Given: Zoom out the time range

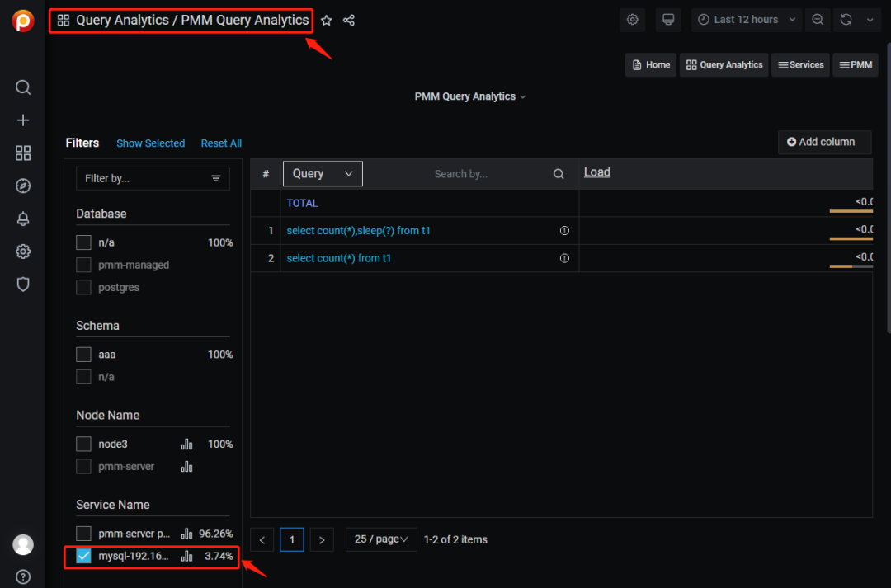Looking at the screenshot, I should (818, 20).
